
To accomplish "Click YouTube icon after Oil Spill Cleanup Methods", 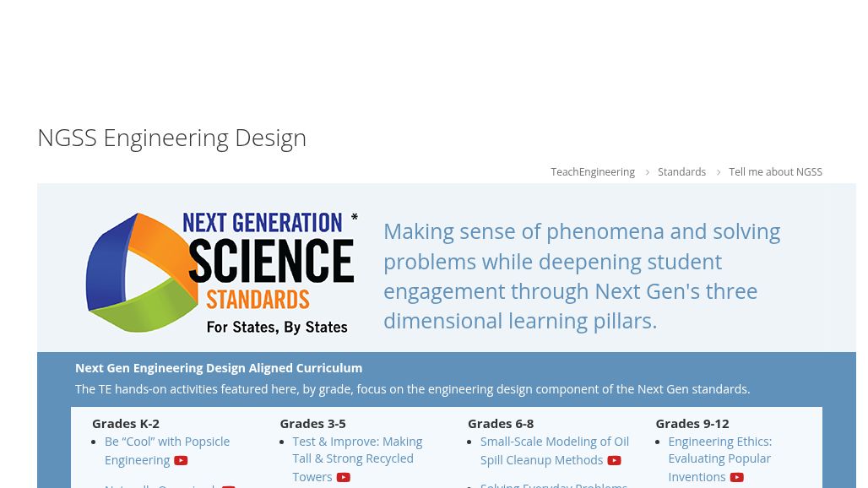I will coord(614,460).
